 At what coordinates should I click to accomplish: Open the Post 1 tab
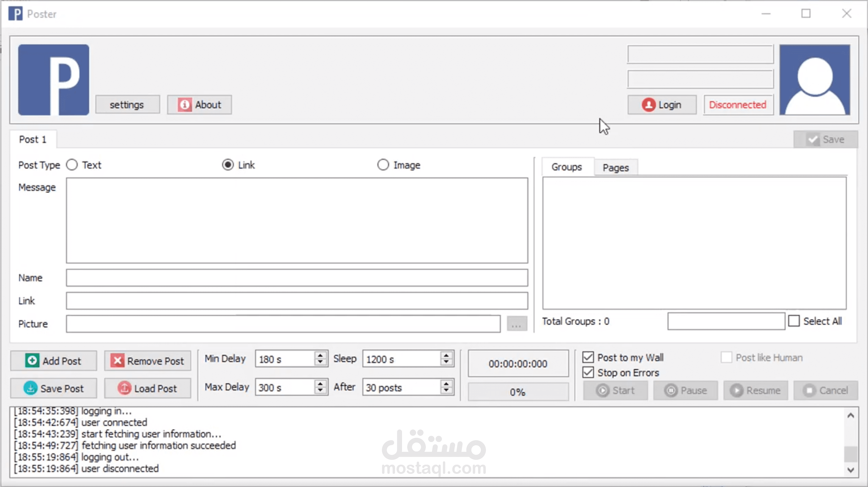[x=33, y=139]
